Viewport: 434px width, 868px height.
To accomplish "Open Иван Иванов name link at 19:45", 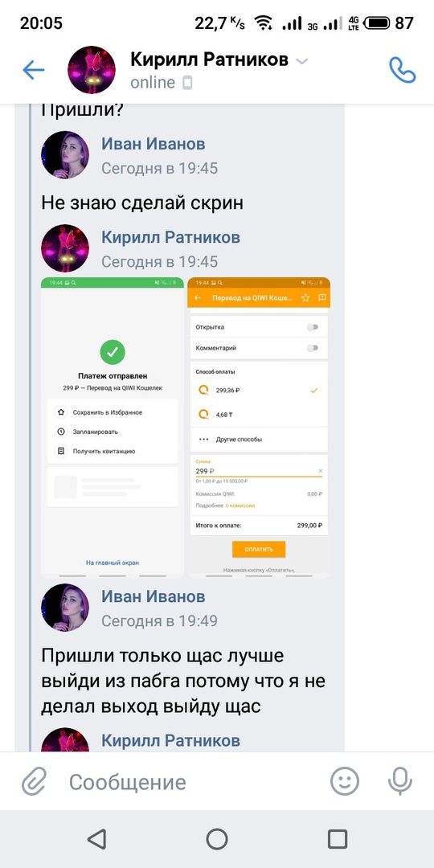I will click(154, 145).
